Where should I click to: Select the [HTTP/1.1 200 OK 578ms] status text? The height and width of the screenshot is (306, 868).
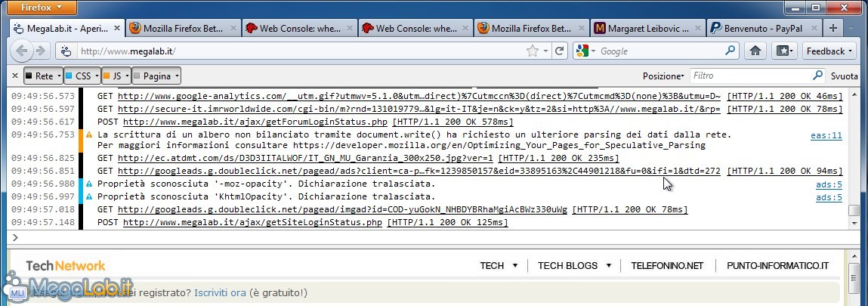coord(453,122)
